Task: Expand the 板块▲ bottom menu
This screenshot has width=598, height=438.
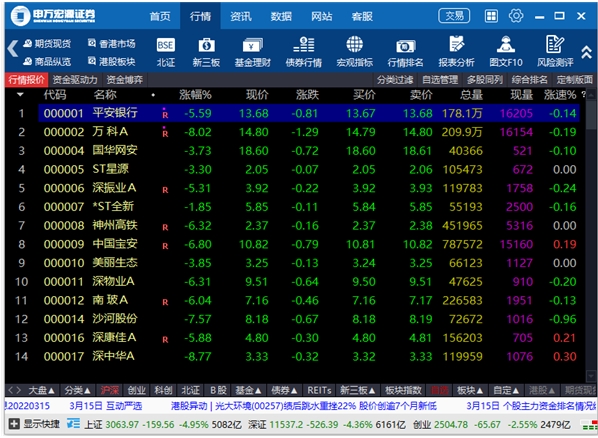Action: [x=470, y=390]
